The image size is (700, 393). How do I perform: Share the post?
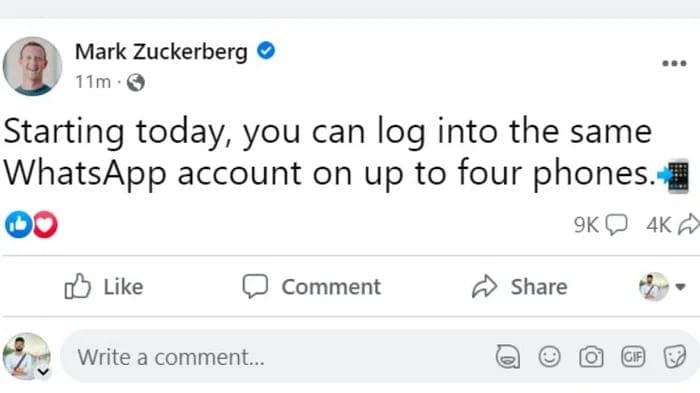[519, 286]
